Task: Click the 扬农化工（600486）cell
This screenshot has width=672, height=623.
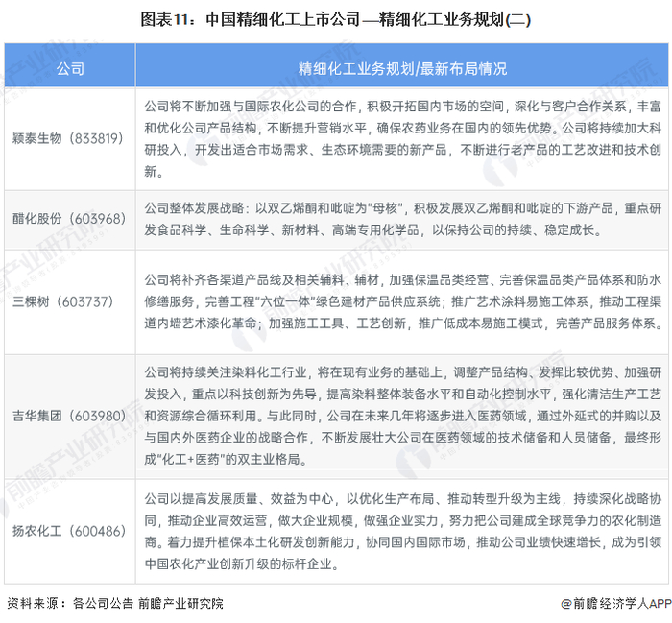Action: click(x=69, y=531)
